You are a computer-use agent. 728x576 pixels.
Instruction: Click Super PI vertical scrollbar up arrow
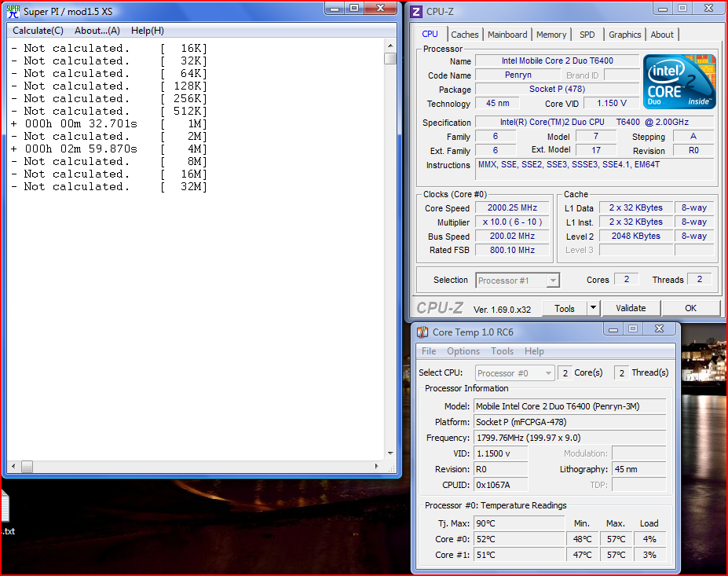pyautogui.click(x=390, y=46)
